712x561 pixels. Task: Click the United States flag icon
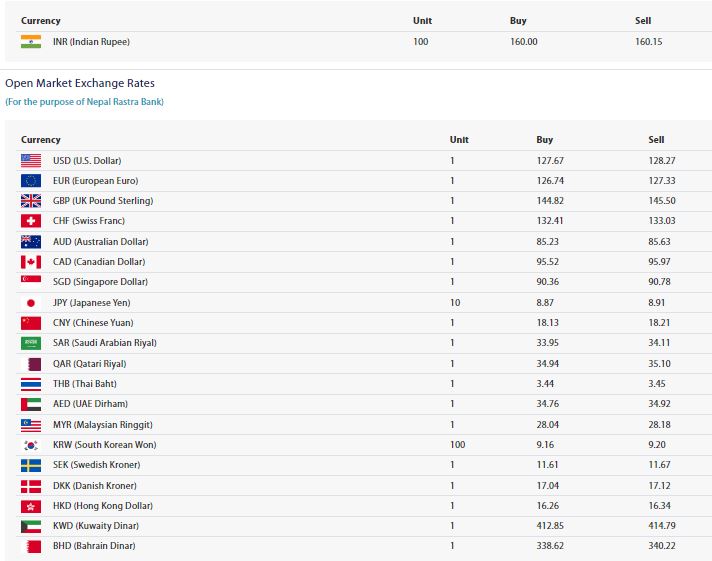(31, 161)
